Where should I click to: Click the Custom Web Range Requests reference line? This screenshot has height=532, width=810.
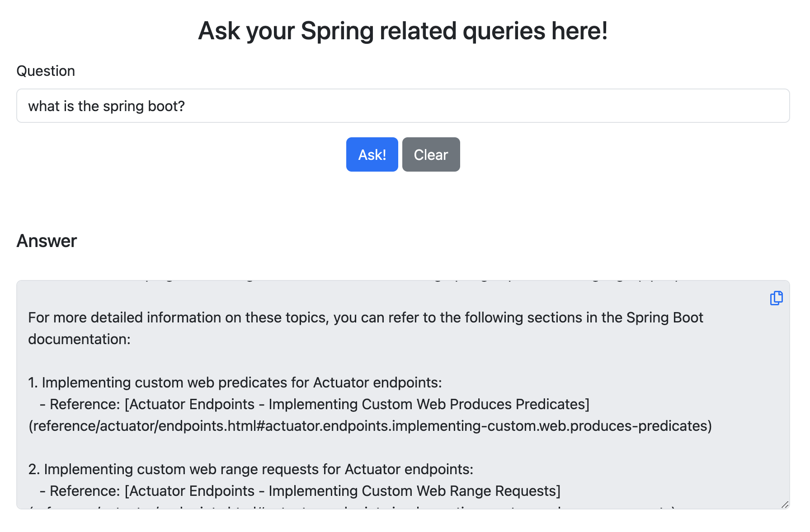click(300, 491)
